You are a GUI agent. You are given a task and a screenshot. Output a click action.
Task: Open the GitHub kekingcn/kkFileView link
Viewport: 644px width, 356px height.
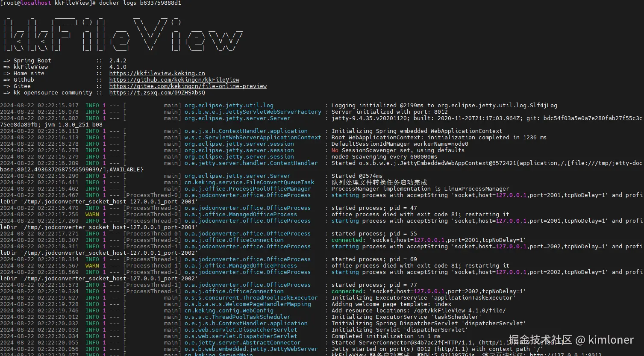click(x=174, y=79)
